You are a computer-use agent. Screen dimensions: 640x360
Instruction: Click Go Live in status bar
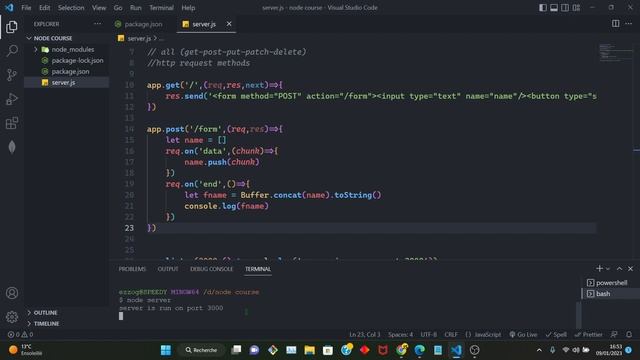click(x=523, y=334)
